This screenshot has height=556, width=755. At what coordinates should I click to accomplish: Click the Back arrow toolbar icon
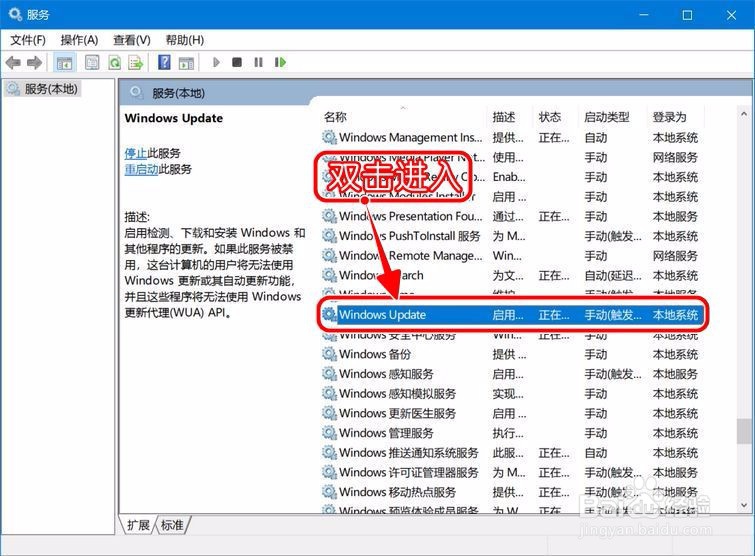point(13,63)
